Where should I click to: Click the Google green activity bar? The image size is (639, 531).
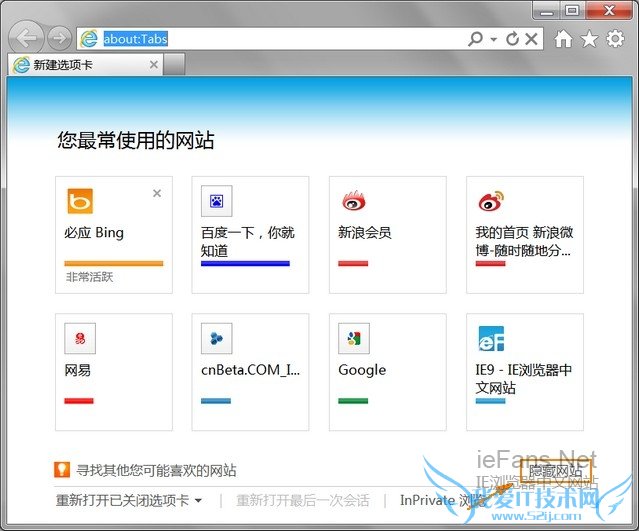[x=353, y=401]
